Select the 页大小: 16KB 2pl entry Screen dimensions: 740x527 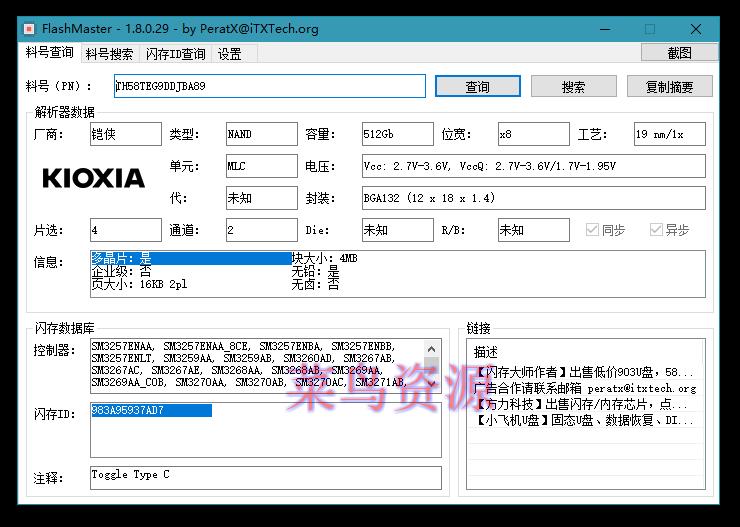click(139, 284)
